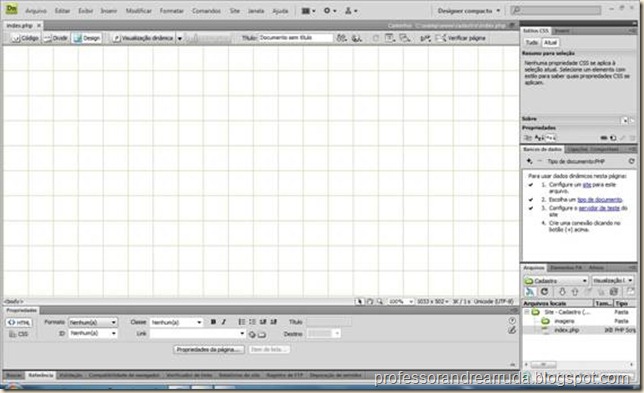This screenshot has height=393, width=644.
Task: Open the Comandos menu
Action: click(x=206, y=11)
